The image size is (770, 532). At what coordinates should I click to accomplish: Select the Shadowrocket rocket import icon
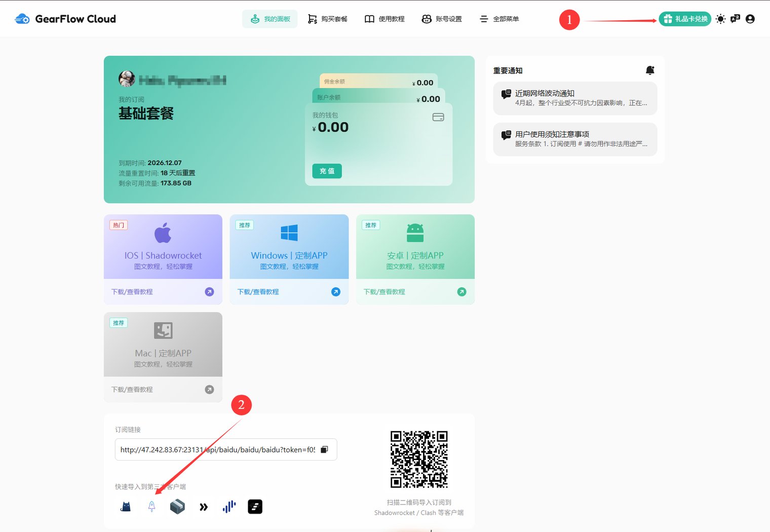(151, 506)
